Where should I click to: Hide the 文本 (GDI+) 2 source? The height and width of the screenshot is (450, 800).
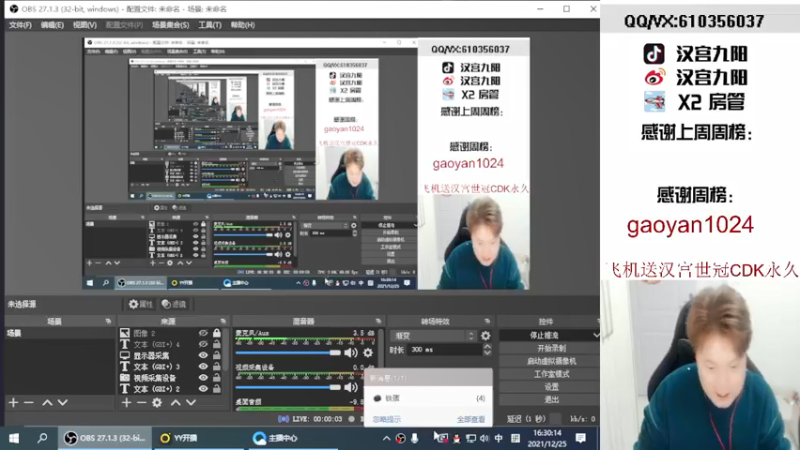pos(203,389)
